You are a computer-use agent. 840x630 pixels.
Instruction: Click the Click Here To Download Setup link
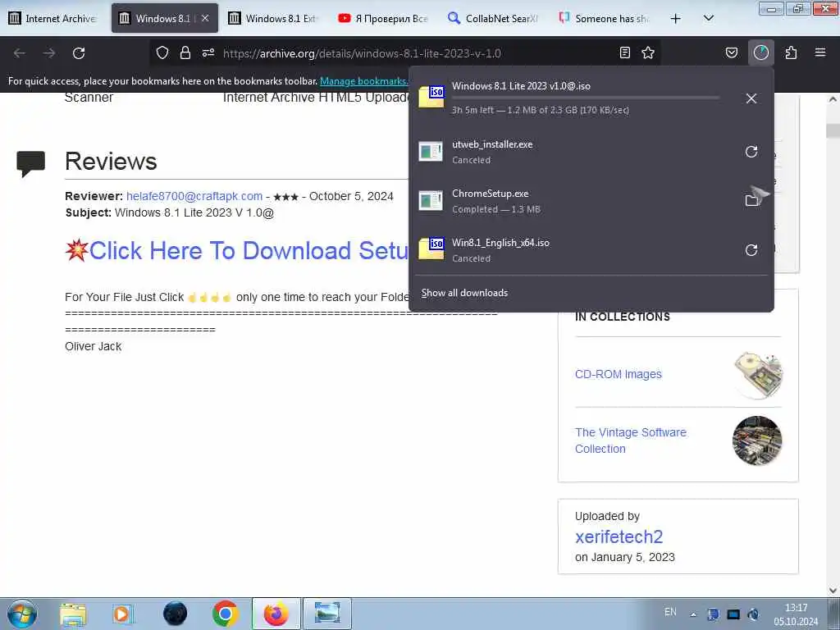point(249,251)
